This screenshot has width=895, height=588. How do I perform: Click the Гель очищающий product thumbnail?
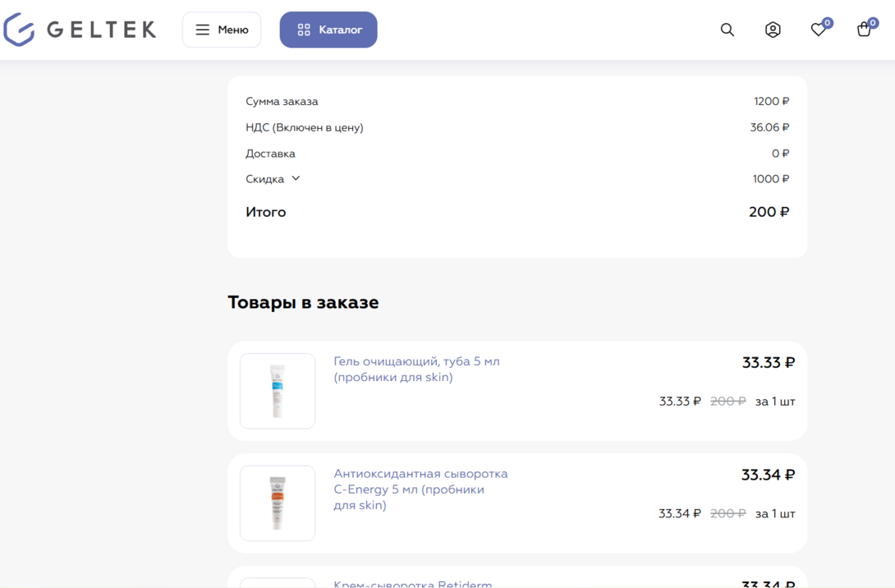click(x=278, y=391)
